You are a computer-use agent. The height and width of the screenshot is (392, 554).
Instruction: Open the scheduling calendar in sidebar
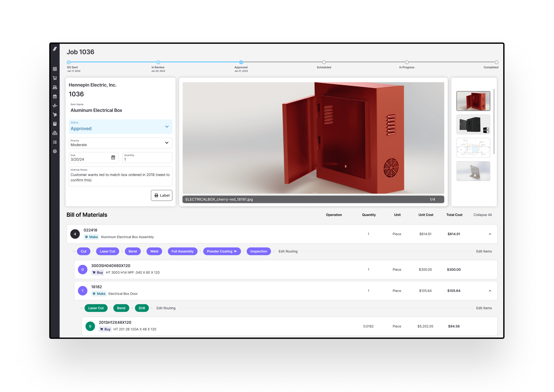[55, 96]
